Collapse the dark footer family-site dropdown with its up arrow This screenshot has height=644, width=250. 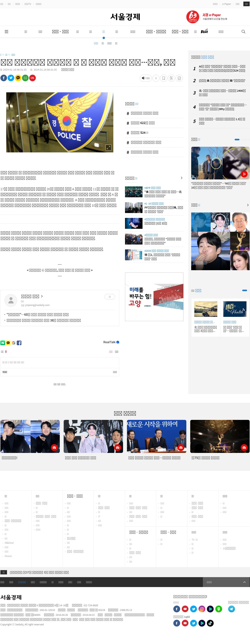point(245,582)
